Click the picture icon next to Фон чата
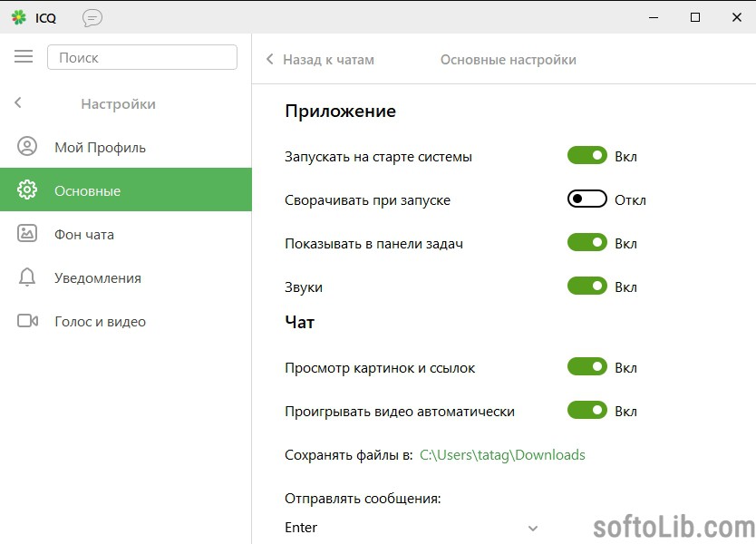The image size is (756, 544). click(x=27, y=233)
